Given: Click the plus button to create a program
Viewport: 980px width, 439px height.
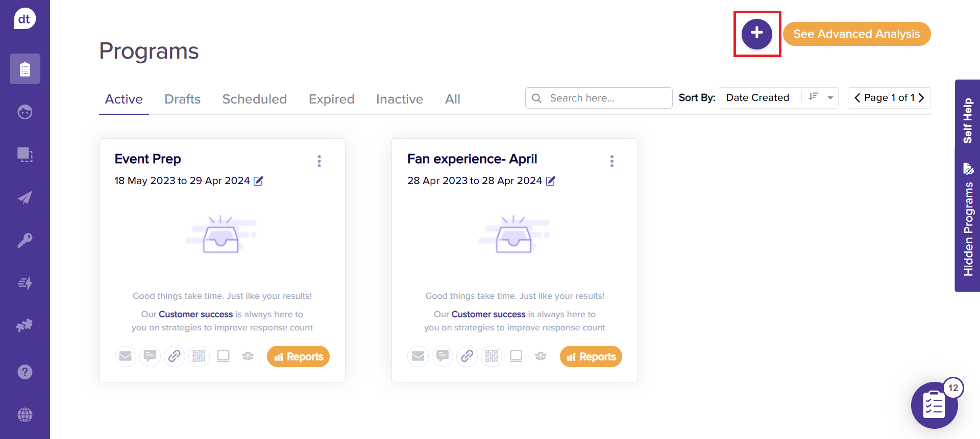Looking at the screenshot, I should tap(756, 34).
